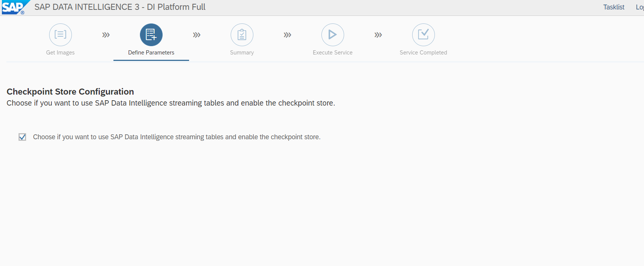Click chevron arrows before Service Completed step
Screen dimensions: 644x266
point(378,35)
